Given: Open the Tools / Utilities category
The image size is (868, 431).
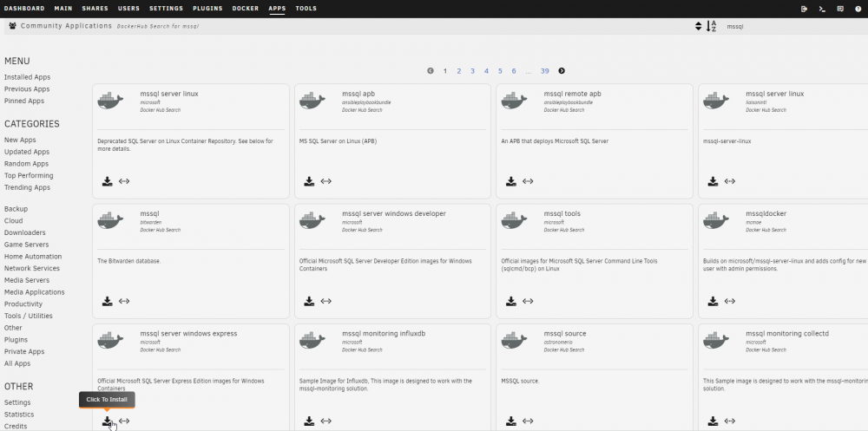Looking at the screenshot, I should (x=29, y=316).
